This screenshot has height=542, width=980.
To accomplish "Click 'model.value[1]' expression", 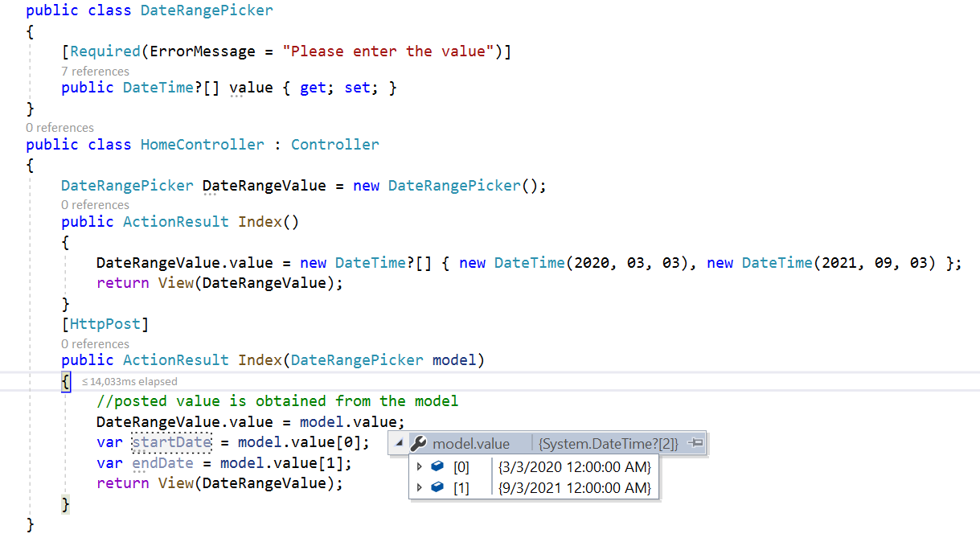I will [281, 463].
